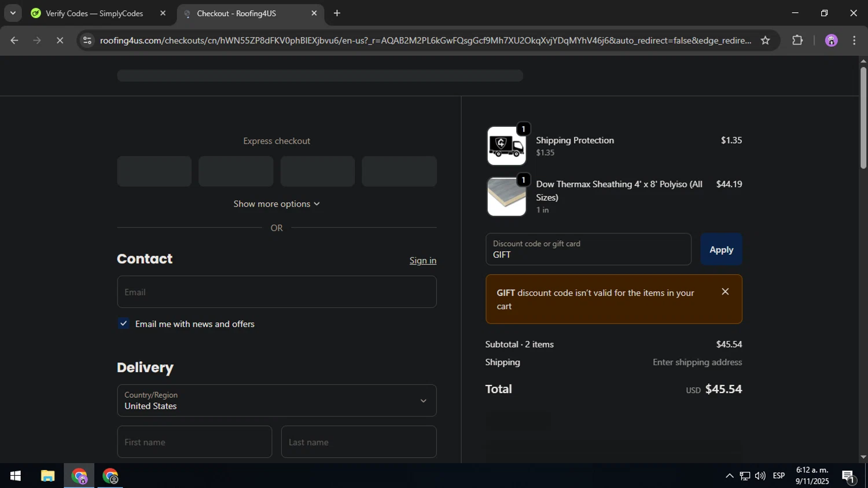Image resolution: width=868 pixels, height=488 pixels.
Task: Stop loading the page
Action: (60, 40)
